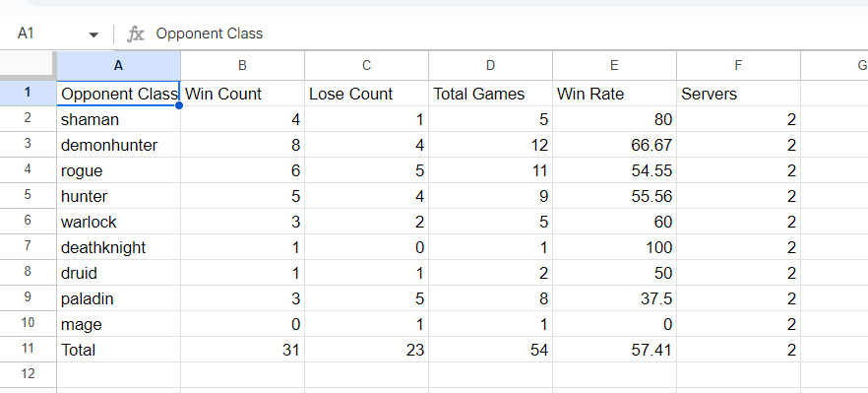The height and width of the screenshot is (393, 868).
Task: Click the paladin win rate 37.5 cell
Action: point(614,298)
